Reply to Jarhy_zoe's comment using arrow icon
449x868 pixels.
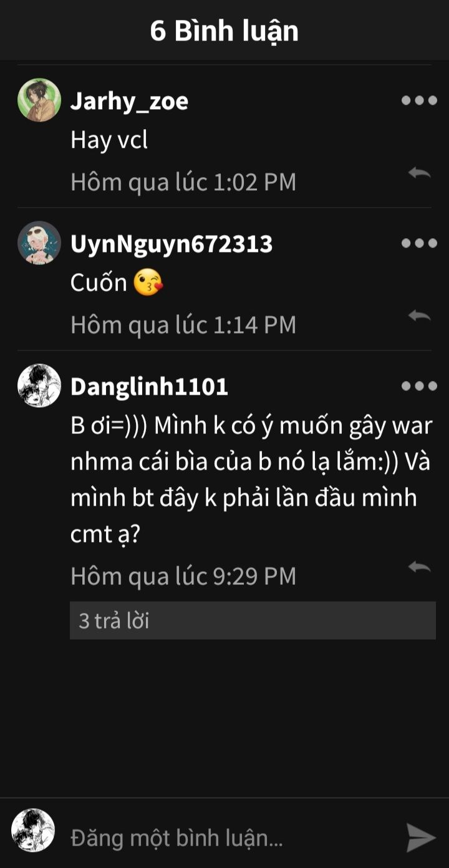tap(420, 173)
